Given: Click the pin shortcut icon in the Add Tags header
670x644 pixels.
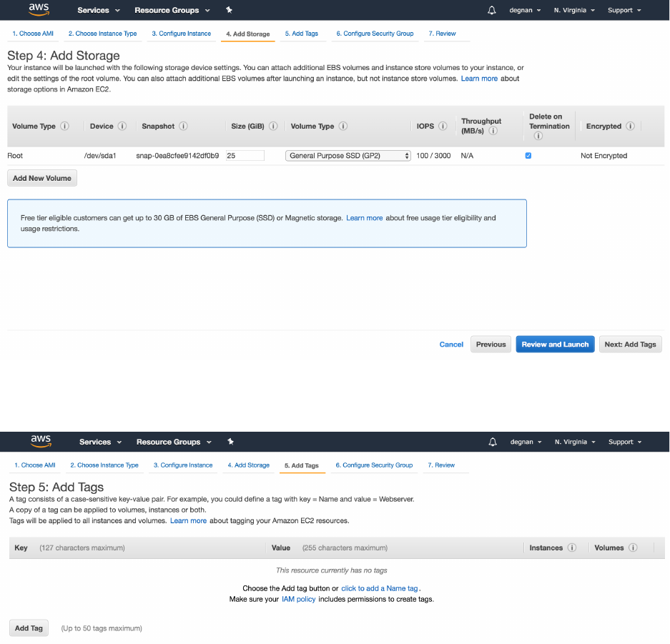Looking at the screenshot, I should coord(231,442).
